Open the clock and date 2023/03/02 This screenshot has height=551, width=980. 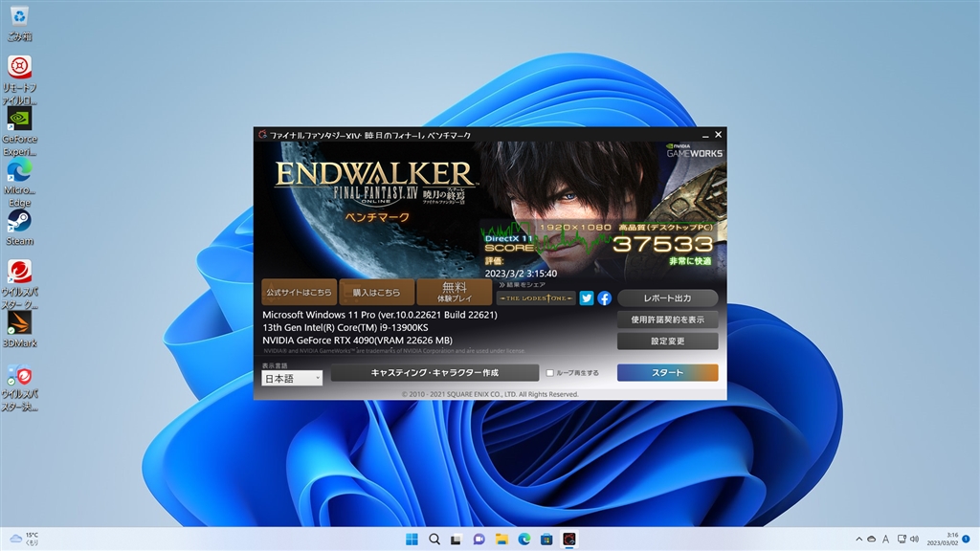tap(942, 540)
